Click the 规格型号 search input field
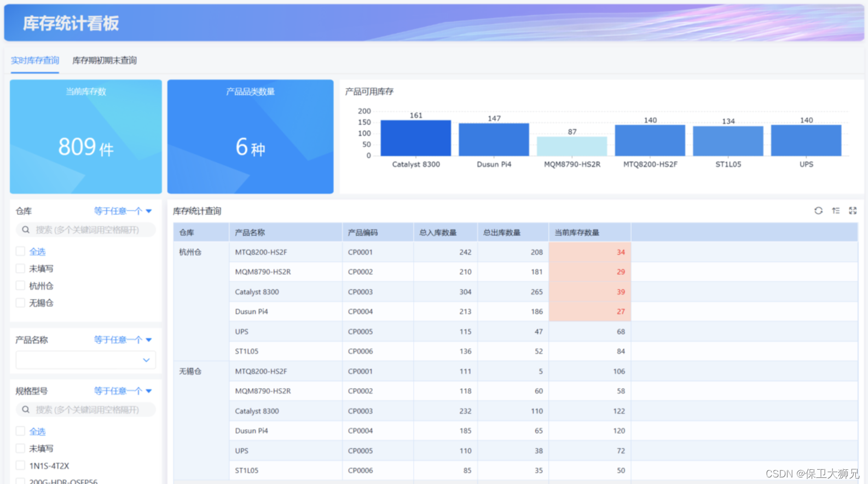The width and height of the screenshot is (868, 484). (x=86, y=410)
